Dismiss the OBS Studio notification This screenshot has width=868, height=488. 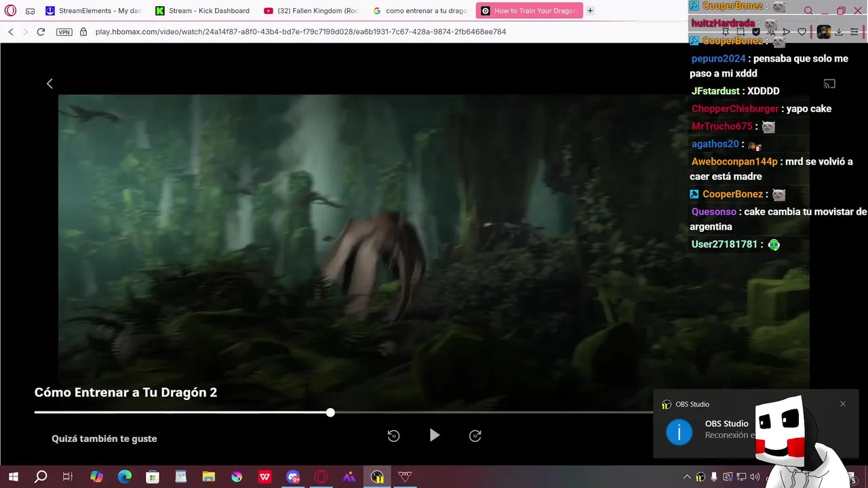click(x=843, y=404)
